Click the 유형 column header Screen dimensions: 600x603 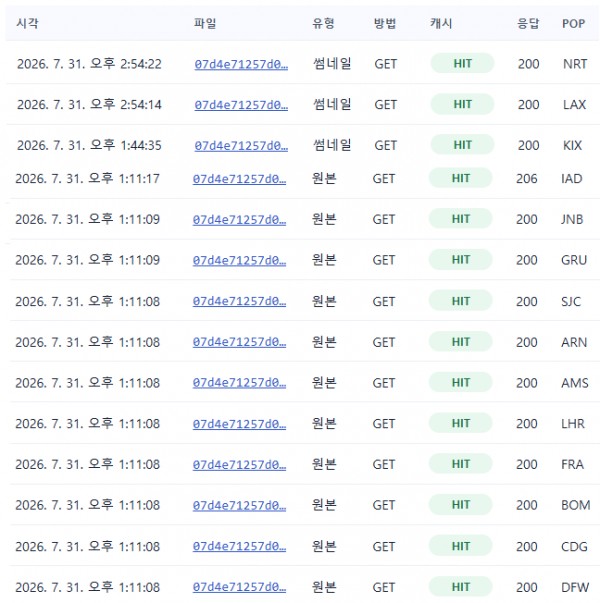click(x=323, y=23)
